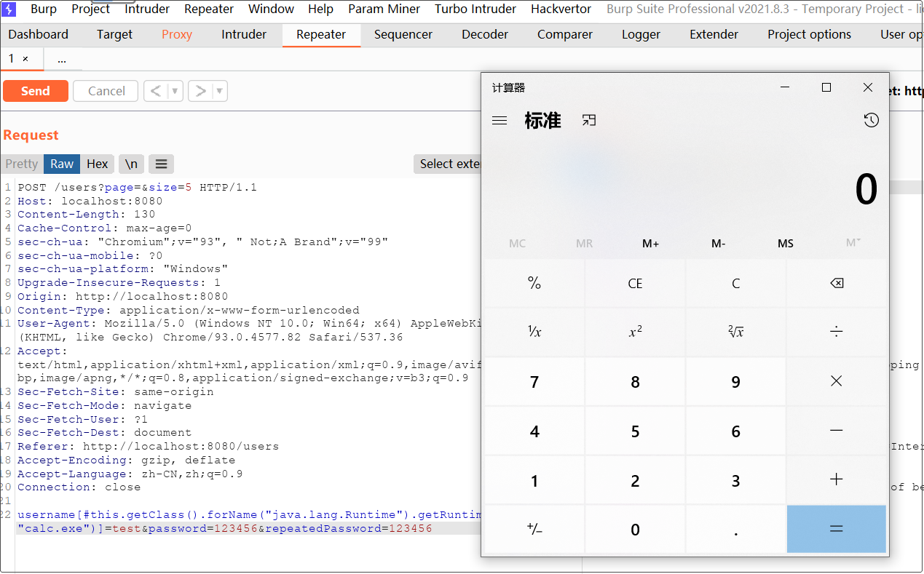Switch to the Comparer tab
This screenshot has height=574, width=924.
[565, 34]
